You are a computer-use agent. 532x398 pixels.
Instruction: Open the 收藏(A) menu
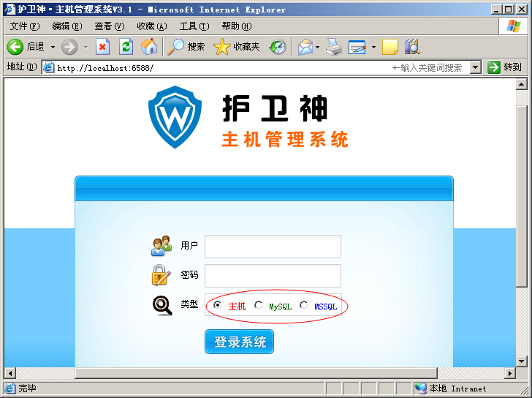coord(152,26)
